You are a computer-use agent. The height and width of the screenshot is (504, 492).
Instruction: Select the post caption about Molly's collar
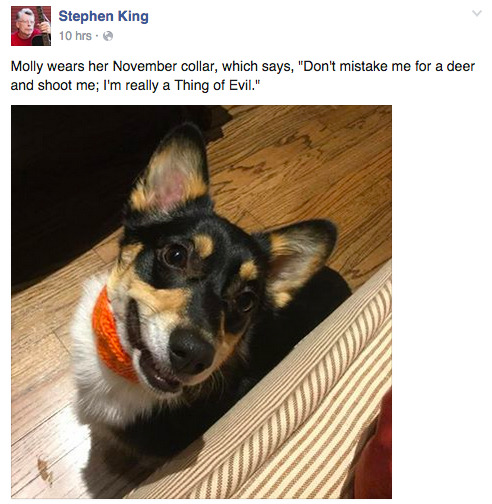coord(243,76)
